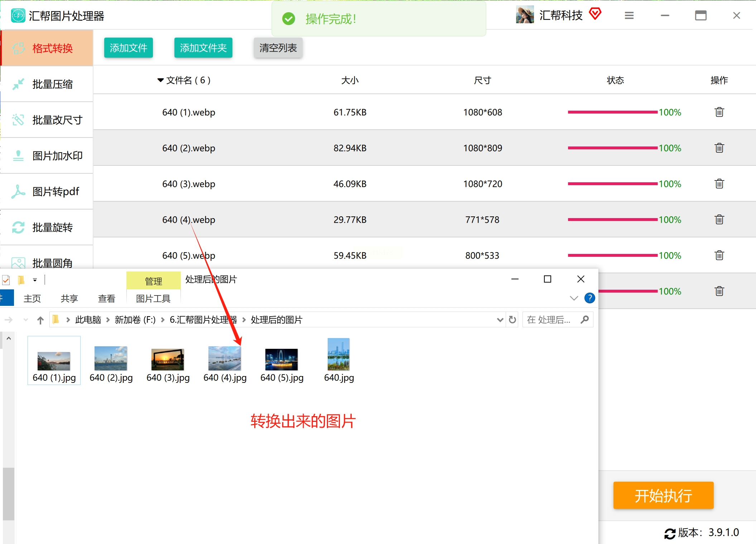Delete 640 (1).webp with trash icon
The height and width of the screenshot is (544, 756).
719,112
